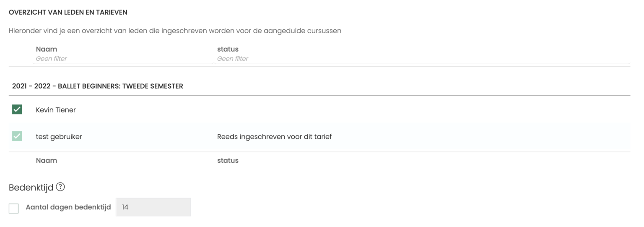Click the description text under the overview heading
Screen dimensions: 644x227
tap(175, 31)
